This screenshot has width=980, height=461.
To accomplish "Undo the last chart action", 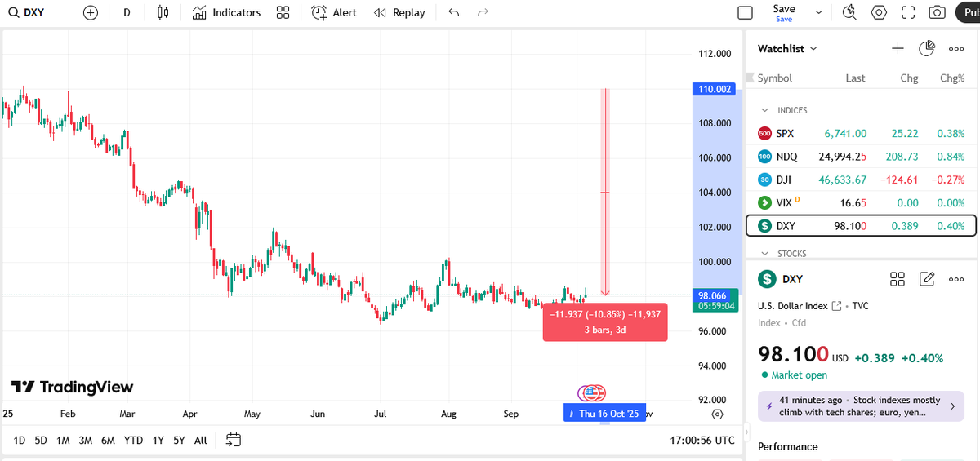I will 454,12.
